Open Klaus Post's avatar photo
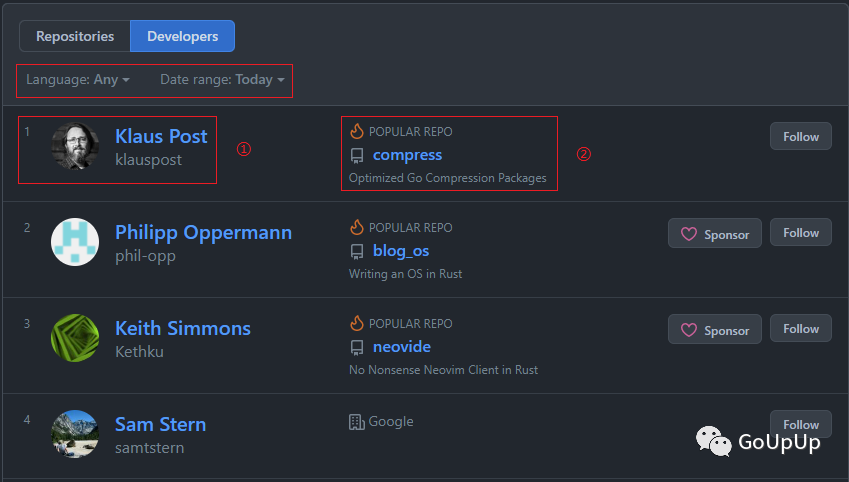 pos(75,146)
